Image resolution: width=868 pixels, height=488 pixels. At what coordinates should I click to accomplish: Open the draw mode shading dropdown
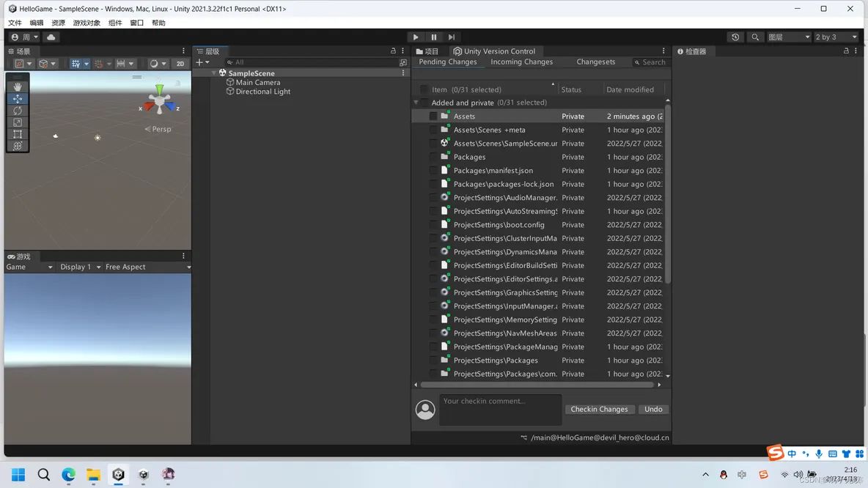(157, 64)
